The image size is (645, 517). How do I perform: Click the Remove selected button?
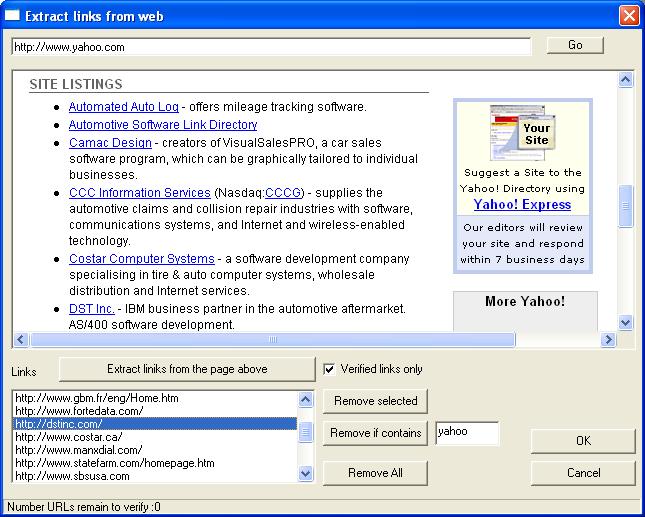coord(375,401)
